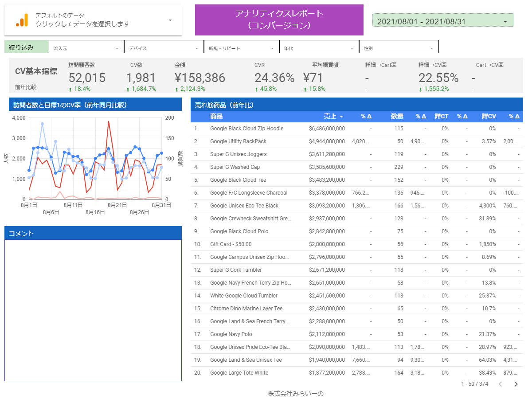
Task: Click the 人数 left axis label
Action: coord(6,158)
